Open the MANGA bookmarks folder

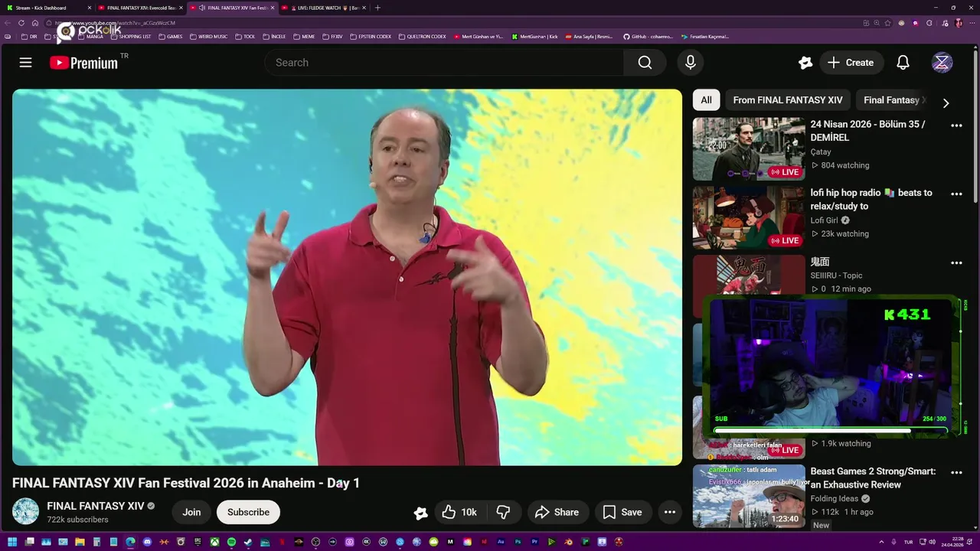(x=90, y=37)
